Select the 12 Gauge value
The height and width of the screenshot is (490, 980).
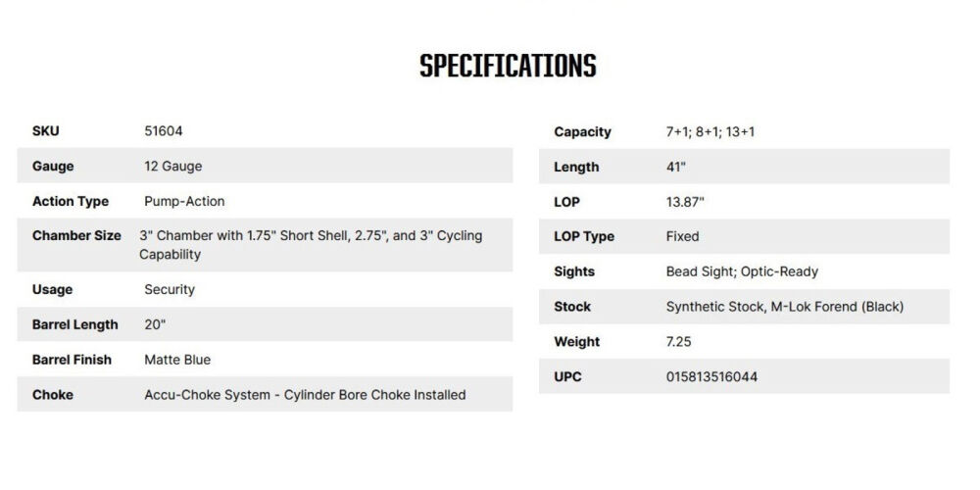tap(173, 166)
